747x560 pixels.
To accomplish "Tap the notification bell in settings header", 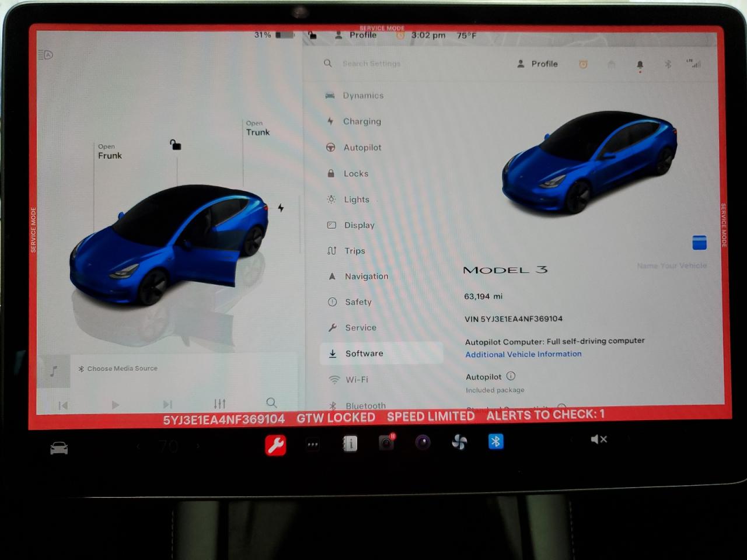I will [640, 65].
